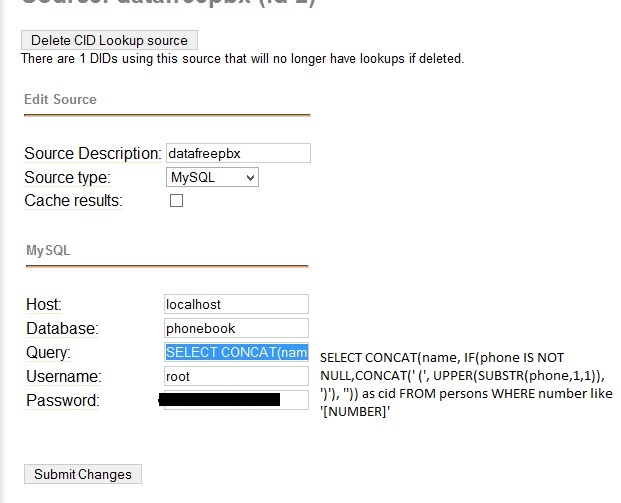Click the Host label
Image resolution: width=621 pixels, height=503 pixels.
pyautogui.click(x=43, y=304)
